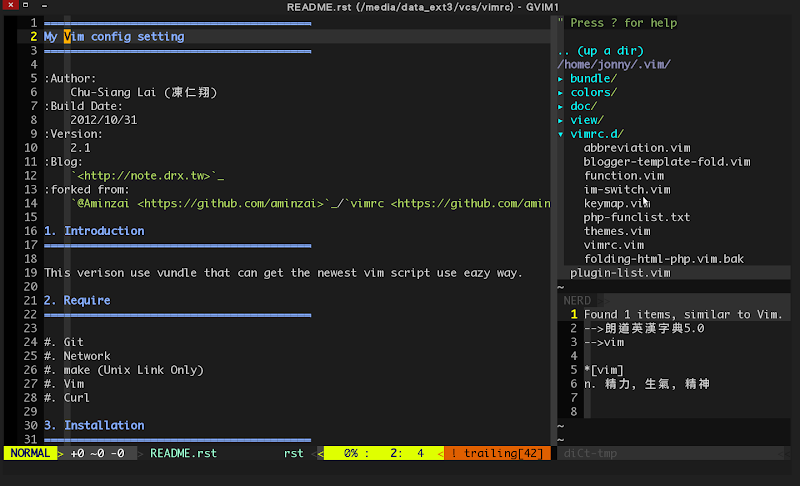The width and height of the screenshot is (800, 486).
Task: Click the trailing[42] warning segment
Action: tap(497, 453)
